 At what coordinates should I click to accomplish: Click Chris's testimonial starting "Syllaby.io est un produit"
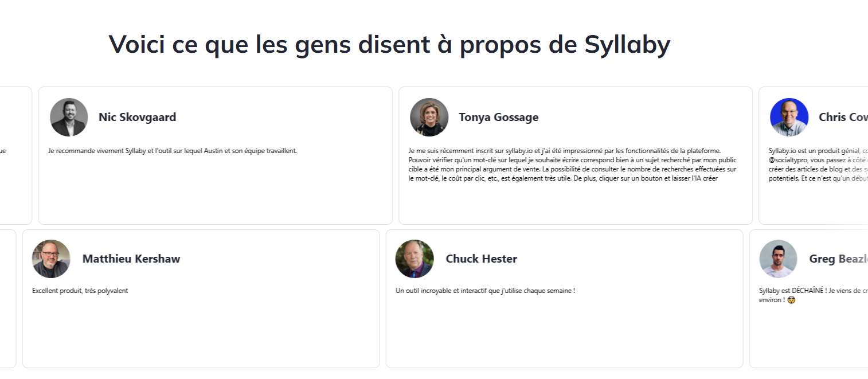pyautogui.click(x=818, y=165)
